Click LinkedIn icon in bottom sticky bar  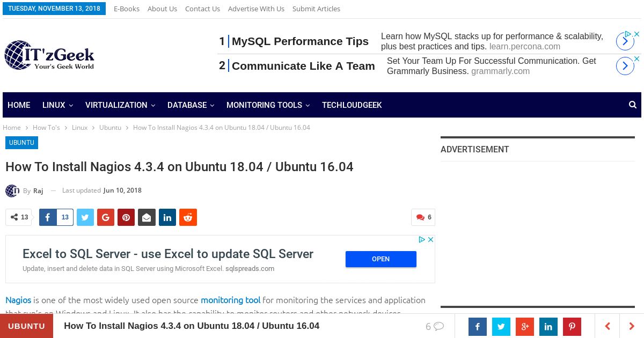click(548, 326)
